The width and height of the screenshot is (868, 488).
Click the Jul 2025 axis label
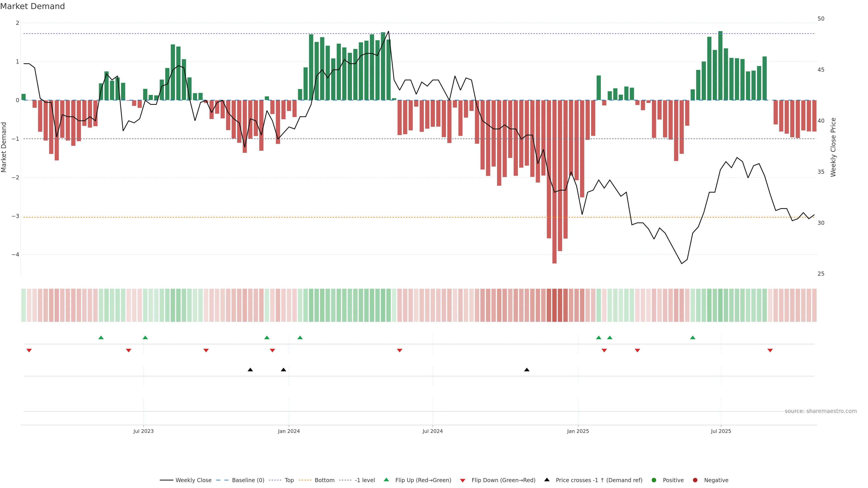tap(721, 431)
